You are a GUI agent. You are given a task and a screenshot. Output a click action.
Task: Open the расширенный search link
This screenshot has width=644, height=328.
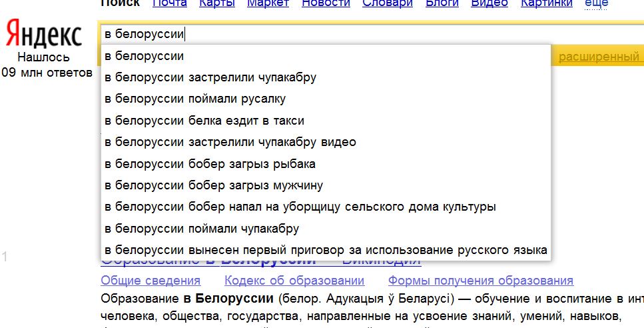[599, 56]
